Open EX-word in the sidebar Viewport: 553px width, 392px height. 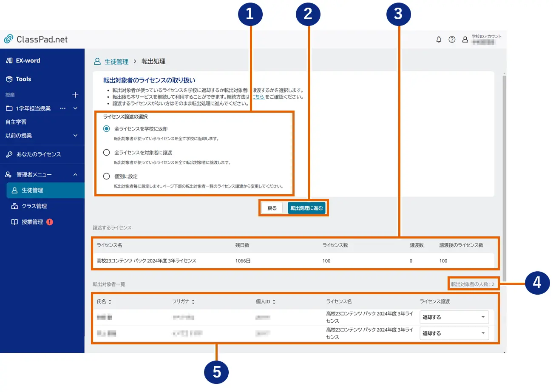point(28,61)
